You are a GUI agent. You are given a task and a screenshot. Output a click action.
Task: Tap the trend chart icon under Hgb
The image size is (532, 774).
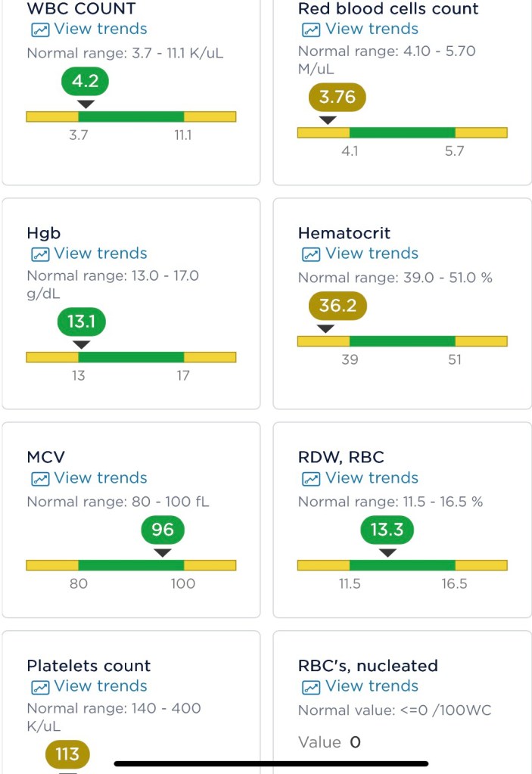(x=40, y=254)
